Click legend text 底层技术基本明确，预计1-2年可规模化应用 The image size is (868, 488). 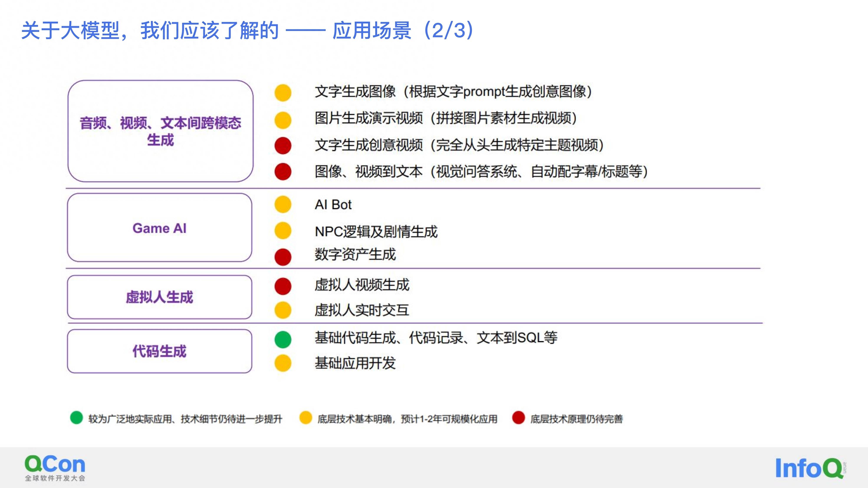pos(407,419)
